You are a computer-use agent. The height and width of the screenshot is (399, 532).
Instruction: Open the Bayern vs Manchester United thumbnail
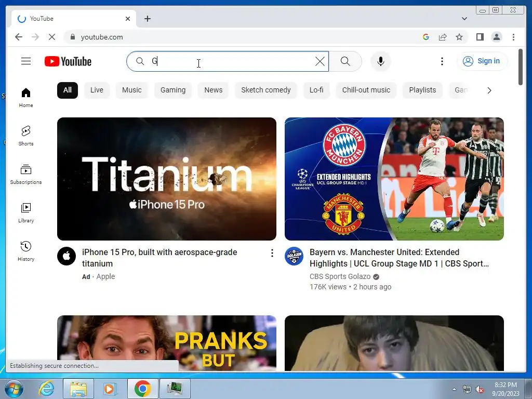394,179
